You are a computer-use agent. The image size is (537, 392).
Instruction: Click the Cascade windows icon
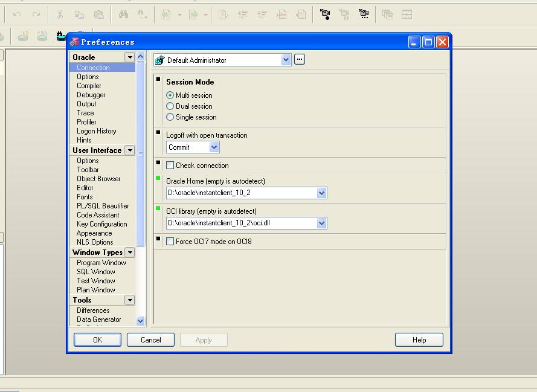click(387, 14)
